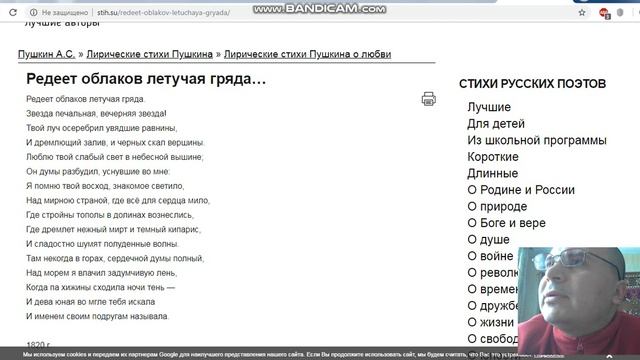Open the 'Длинные' poems category

coord(493,173)
